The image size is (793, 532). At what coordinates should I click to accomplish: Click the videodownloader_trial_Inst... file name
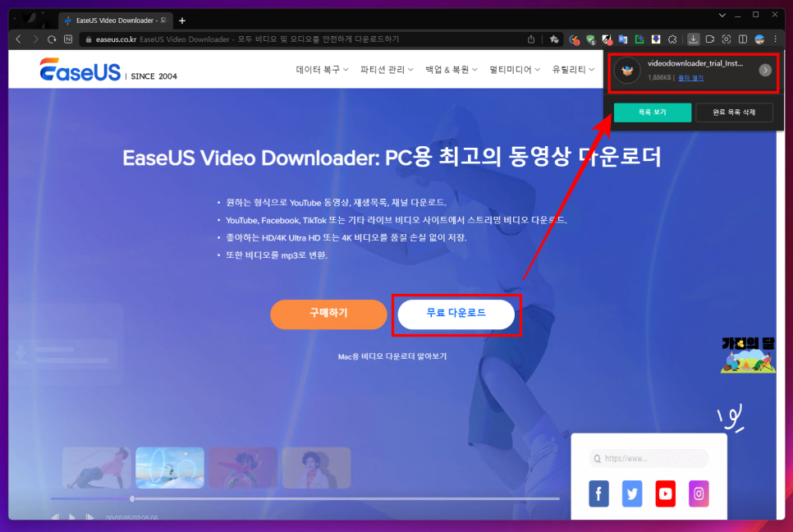point(694,64)
